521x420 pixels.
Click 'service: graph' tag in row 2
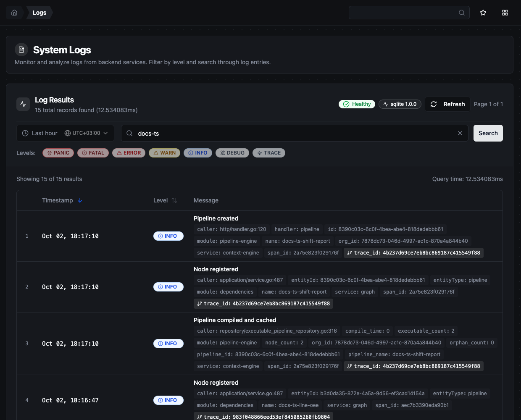pyautogui.click(x=355, y=292)
